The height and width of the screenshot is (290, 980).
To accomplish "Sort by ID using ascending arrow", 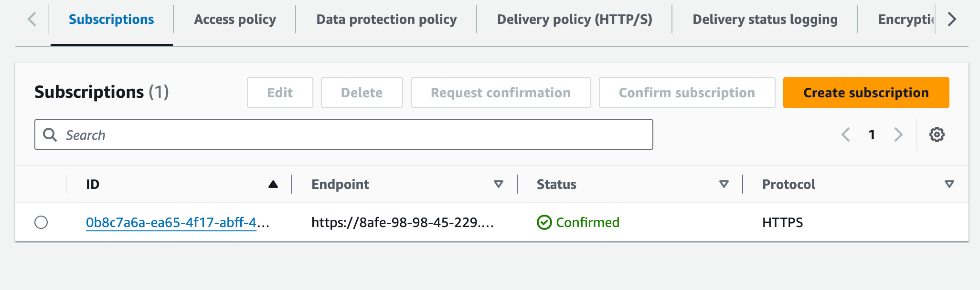I will pyautogui.click(x=273, y=184).
